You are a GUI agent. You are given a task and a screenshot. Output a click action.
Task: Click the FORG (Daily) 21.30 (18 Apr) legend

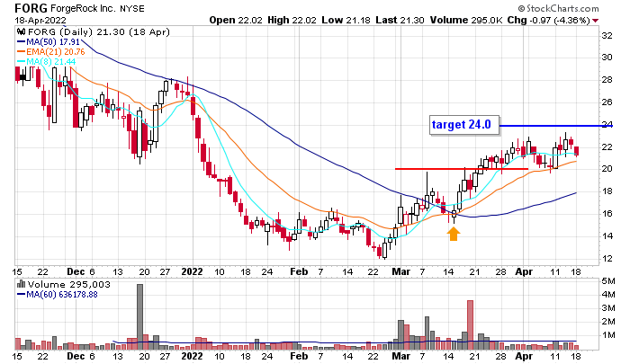[98, 32]
